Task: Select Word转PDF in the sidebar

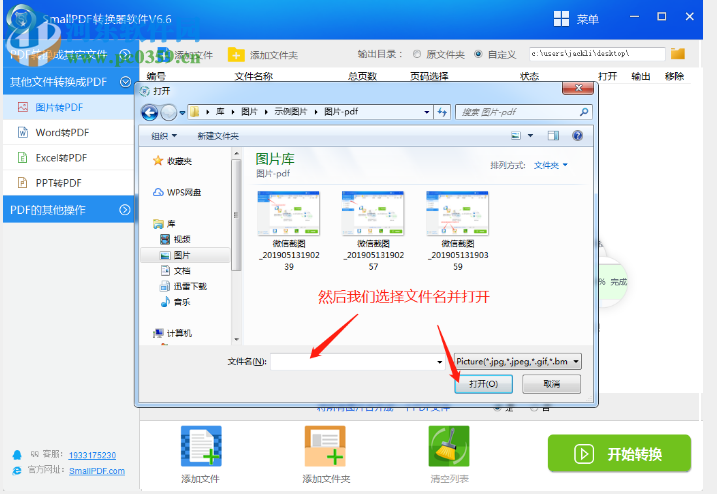Action: pyautogui.click(x=69, y=133)
